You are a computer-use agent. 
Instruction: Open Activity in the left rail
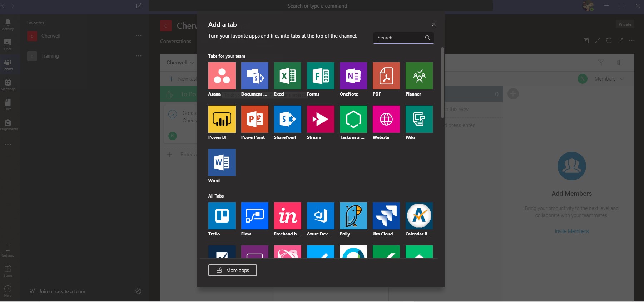[8, 25]
